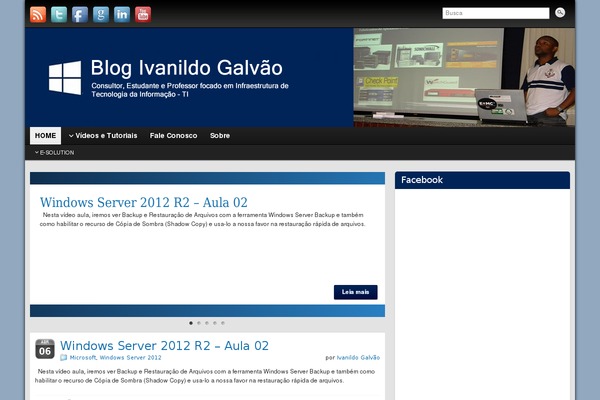
Task: Select the HOME menu item
Action: [x=45, y=136]
